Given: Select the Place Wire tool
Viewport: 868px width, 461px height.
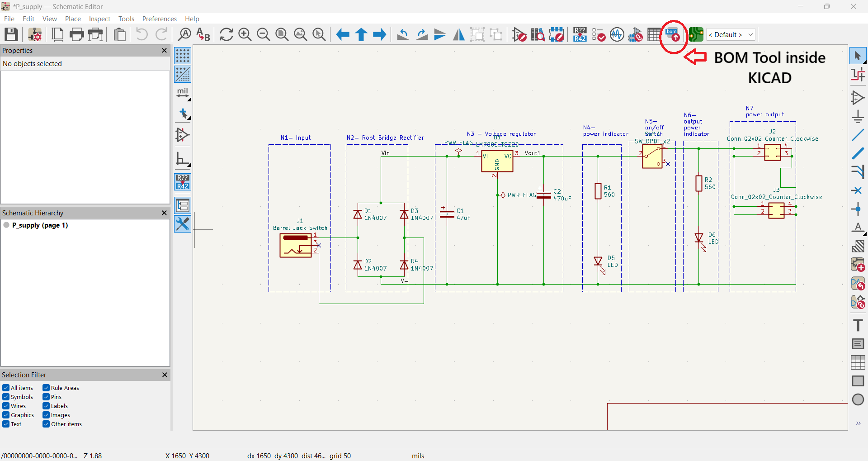Looking at the screenshot, I should tap(858, 135).
